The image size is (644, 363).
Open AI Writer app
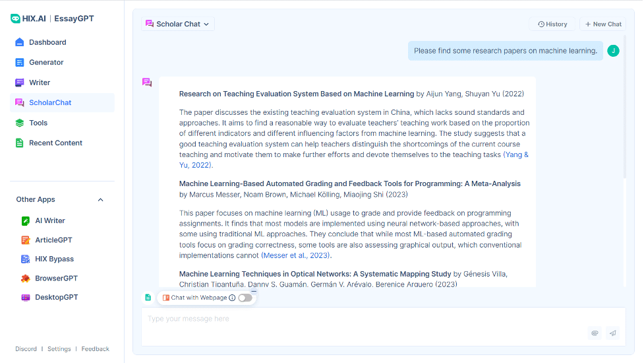[49, 220]
